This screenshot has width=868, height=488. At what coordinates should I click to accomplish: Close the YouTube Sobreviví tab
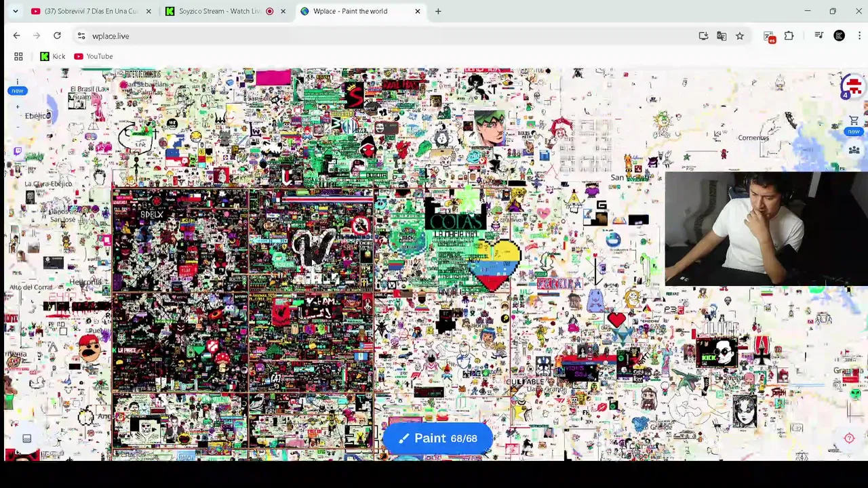[149, 11]
